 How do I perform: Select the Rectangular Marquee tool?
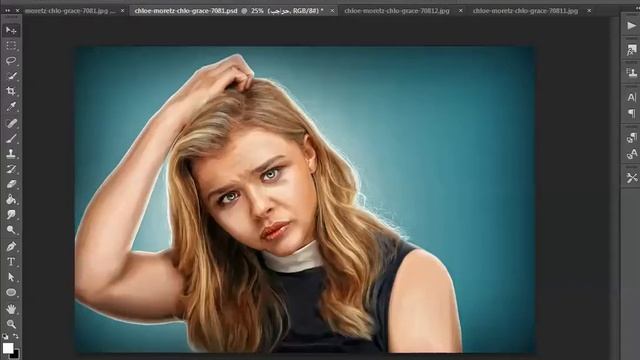[x=11, y=45]
